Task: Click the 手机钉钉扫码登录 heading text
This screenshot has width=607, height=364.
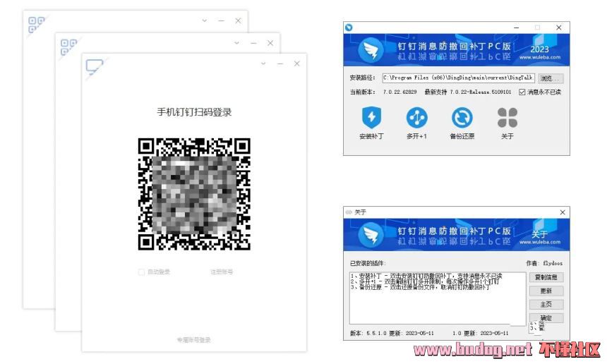Action: pos(194,112)
